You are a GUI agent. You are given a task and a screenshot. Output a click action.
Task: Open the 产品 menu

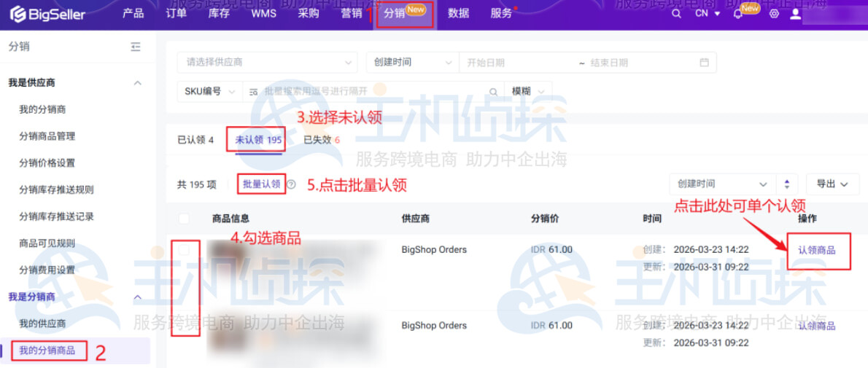click(x=133, y=14)
